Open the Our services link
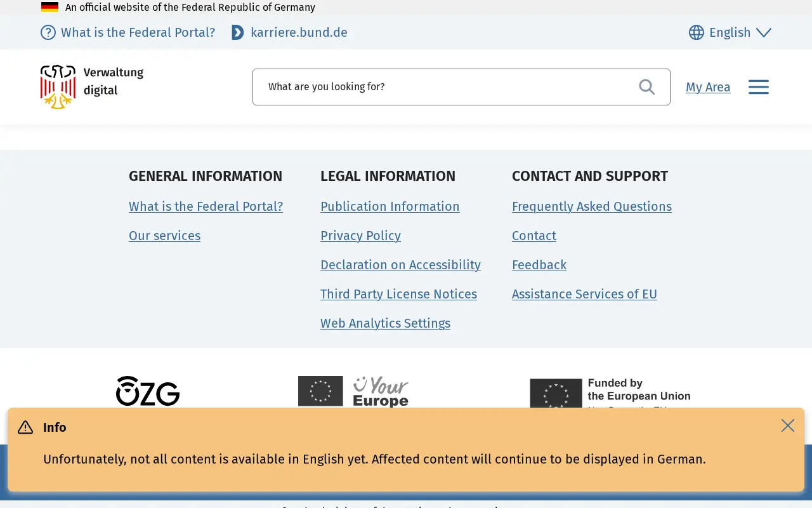Image resolution: width=812 pixels, height=508 pixels. pyautogui.click(x=164, y=236)
